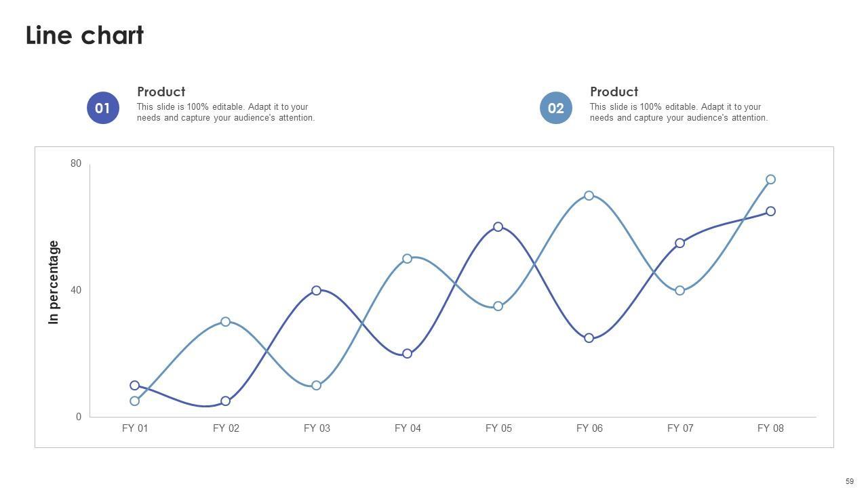Select the "Line chart" slide title

pyautogui.click(x=85, y=35)
